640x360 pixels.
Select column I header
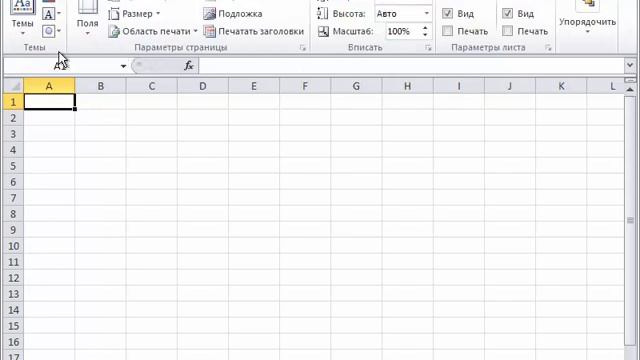[459, 86]
